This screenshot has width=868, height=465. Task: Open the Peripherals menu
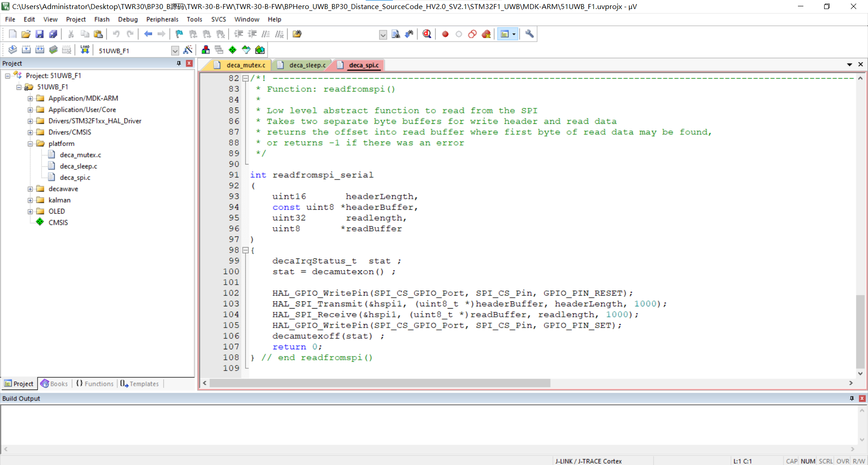162,19
